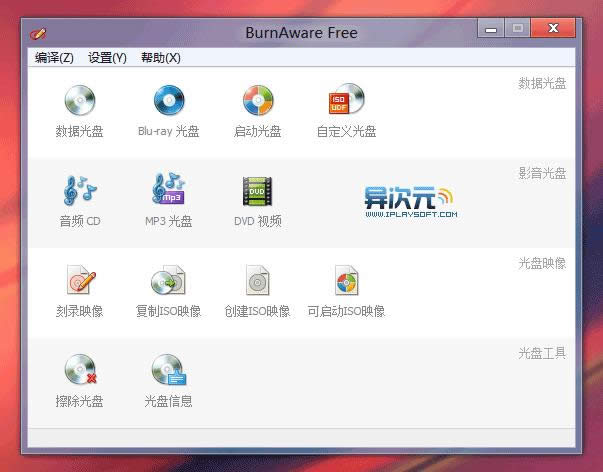This screenshot has height=472, width=603.
Task: Choose the 复制ISO映像 copy icon
Action: (x=168, y=280)
